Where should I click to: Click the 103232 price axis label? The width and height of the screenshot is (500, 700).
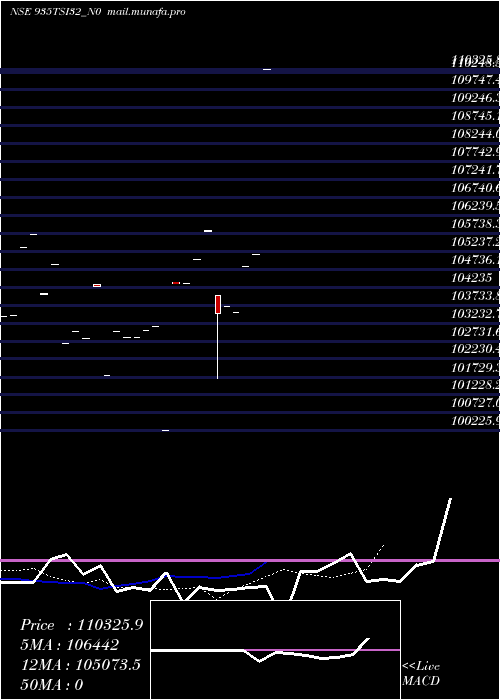(475, 313)
